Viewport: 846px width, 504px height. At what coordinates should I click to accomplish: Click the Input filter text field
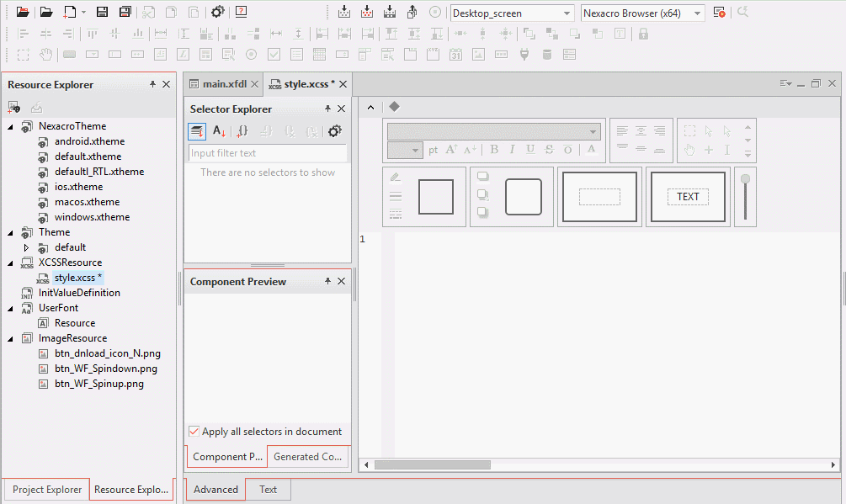pos(267,153)
